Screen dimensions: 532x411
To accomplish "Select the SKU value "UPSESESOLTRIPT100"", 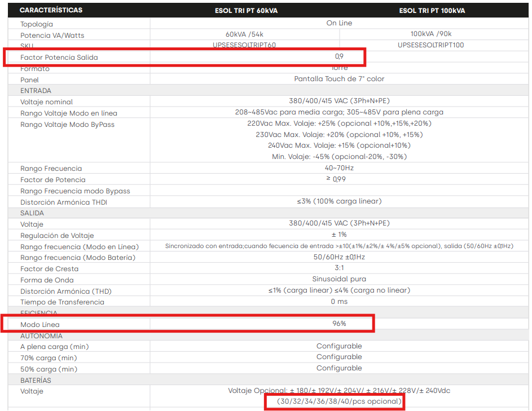I will coord(431,45).
